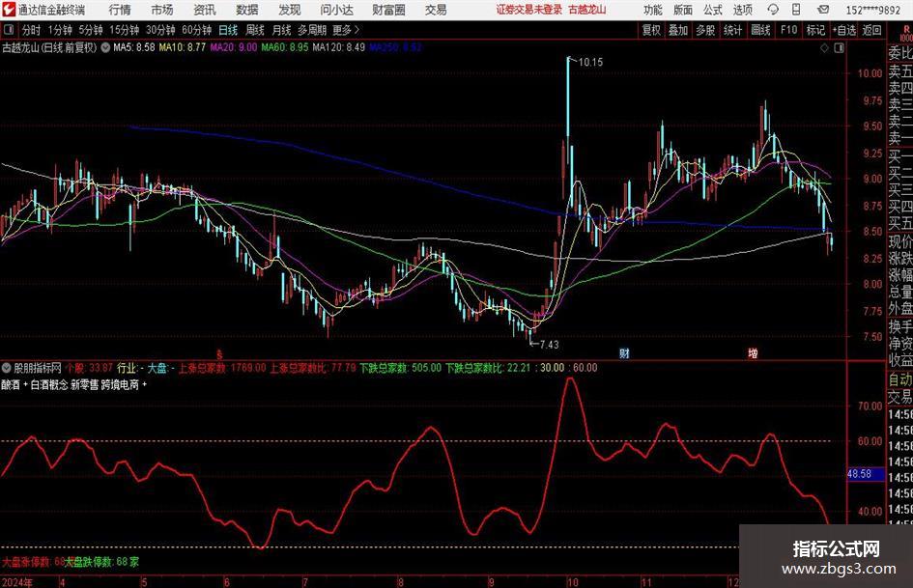Open the 行情 menu
Image resolution: width=913 pixels, height=588 pixels.
coord(120,10)
